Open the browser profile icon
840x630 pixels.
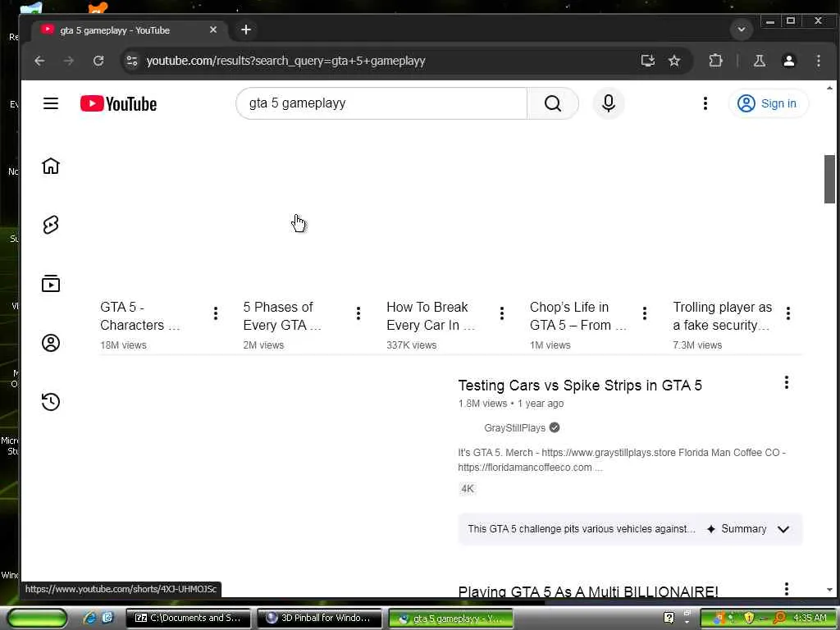click(x=788, y=61)
